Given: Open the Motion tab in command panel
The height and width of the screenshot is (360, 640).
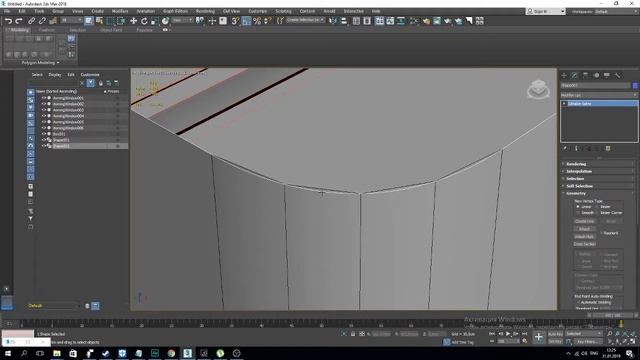Looking at the screenshot, I should pyautogui.click(x=596, y=76).
